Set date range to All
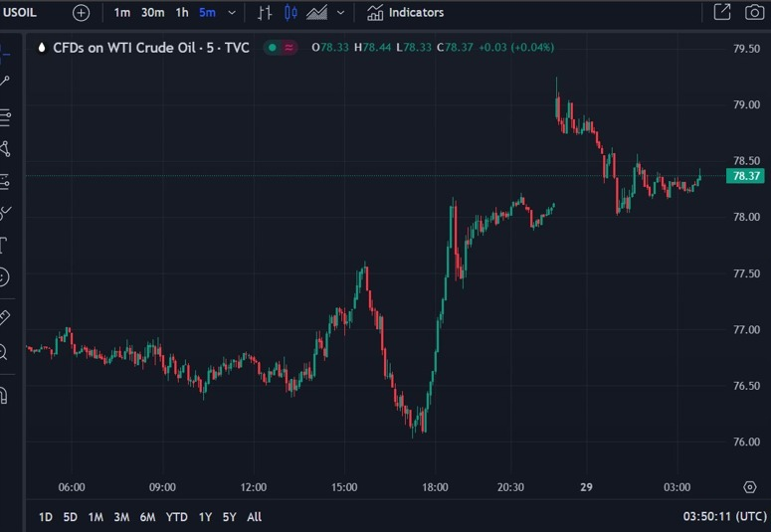The image size is (771, 532). [x=255, y=517]
